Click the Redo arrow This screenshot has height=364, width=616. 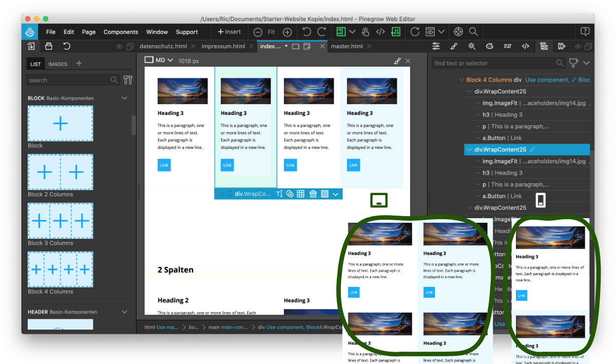[x=322, y=32]
